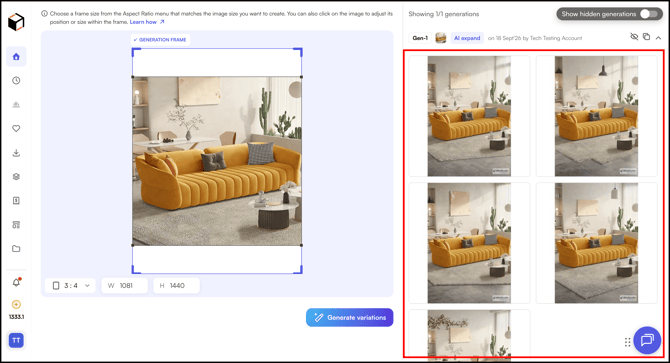Open the favorites heart icon in sidebar

coord(16,129)
